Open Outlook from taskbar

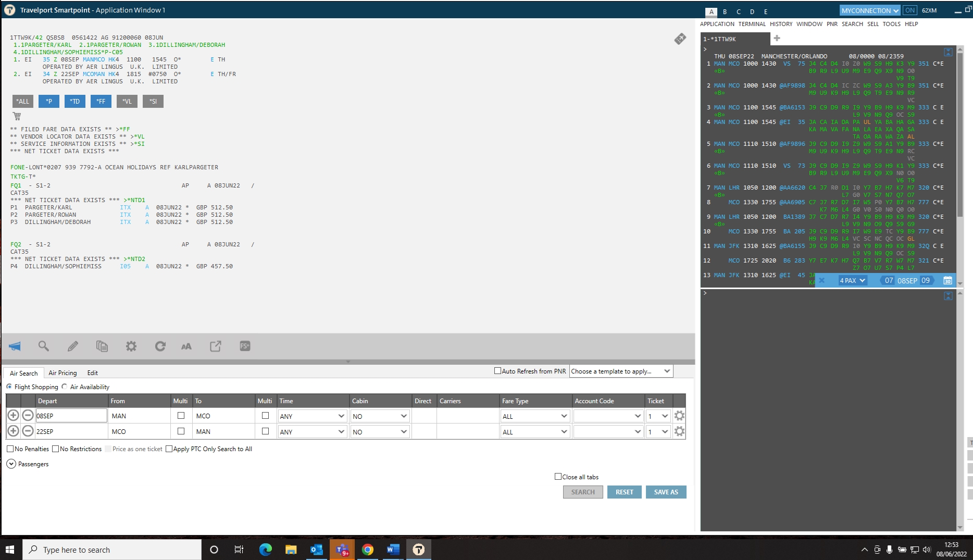(316, 550)
